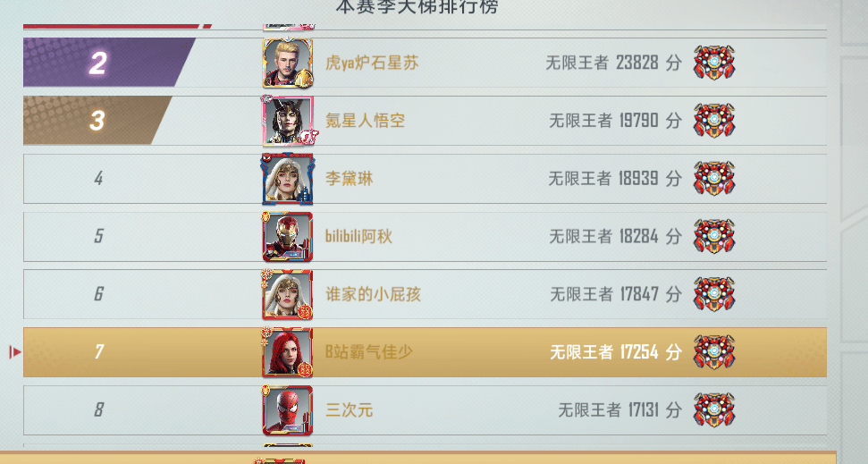This screenshot has height=464, width=868.
Task: Select the 三次元 rank 8 leaderboard row
Action: coord(425,410)
